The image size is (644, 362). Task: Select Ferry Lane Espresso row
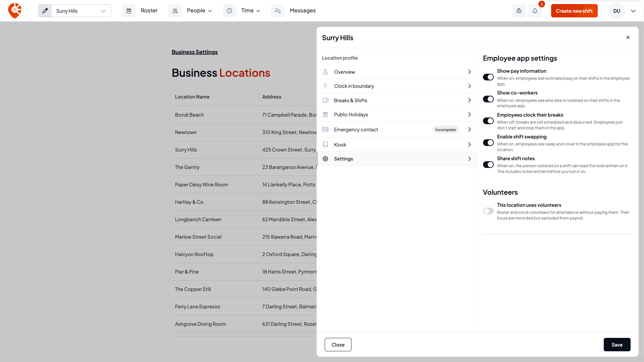[x=244, y=307]
